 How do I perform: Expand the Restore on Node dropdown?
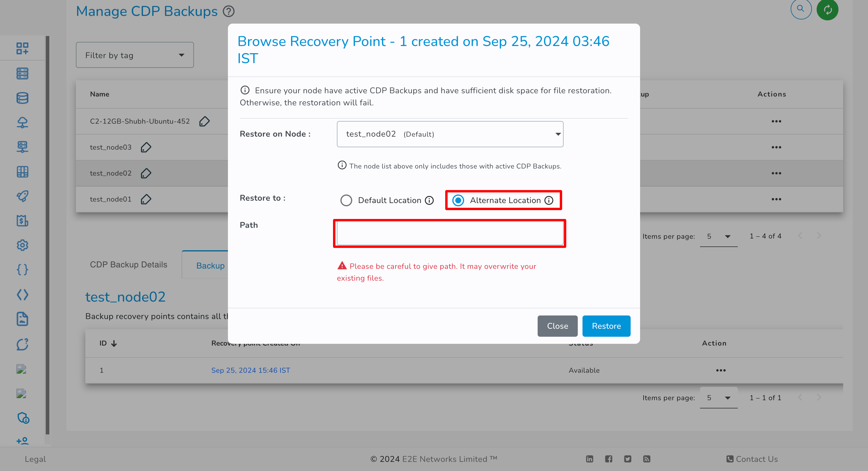450,134
